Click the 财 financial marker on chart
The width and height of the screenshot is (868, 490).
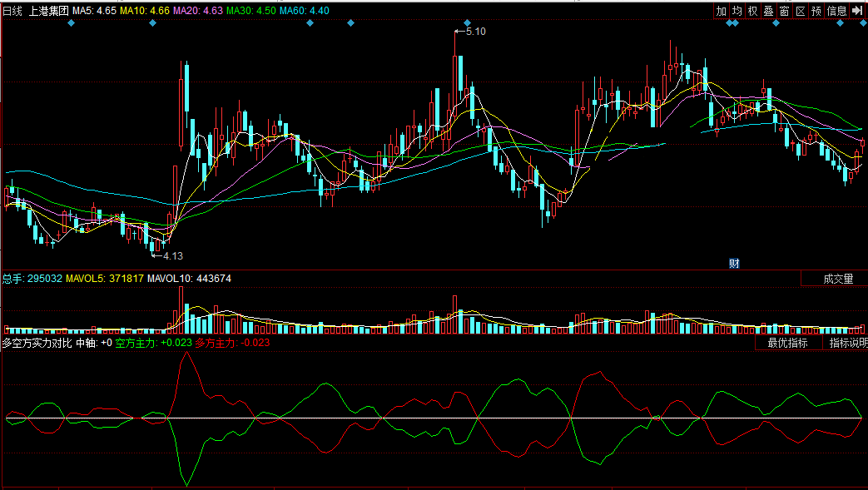tap(734, 264)
